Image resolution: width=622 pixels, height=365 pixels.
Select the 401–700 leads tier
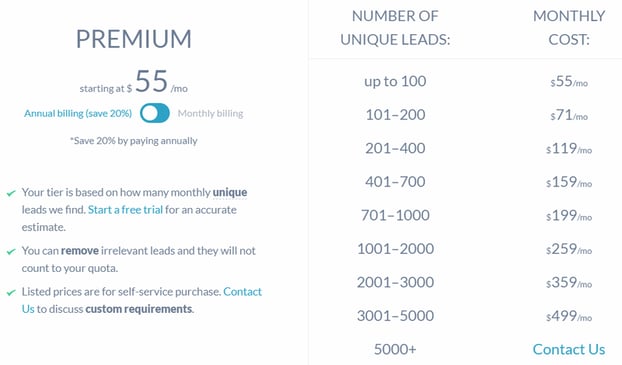coord(395,182)
